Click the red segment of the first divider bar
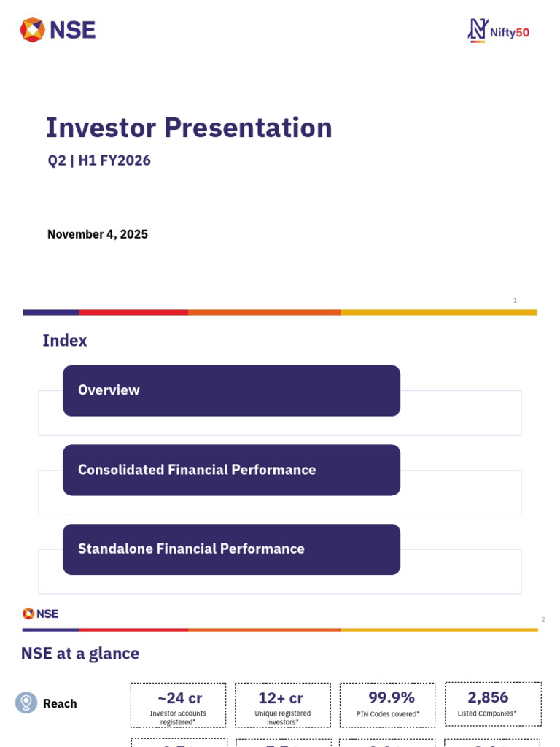The width and height of the screenshot is (560, 747). pos(133,312)
